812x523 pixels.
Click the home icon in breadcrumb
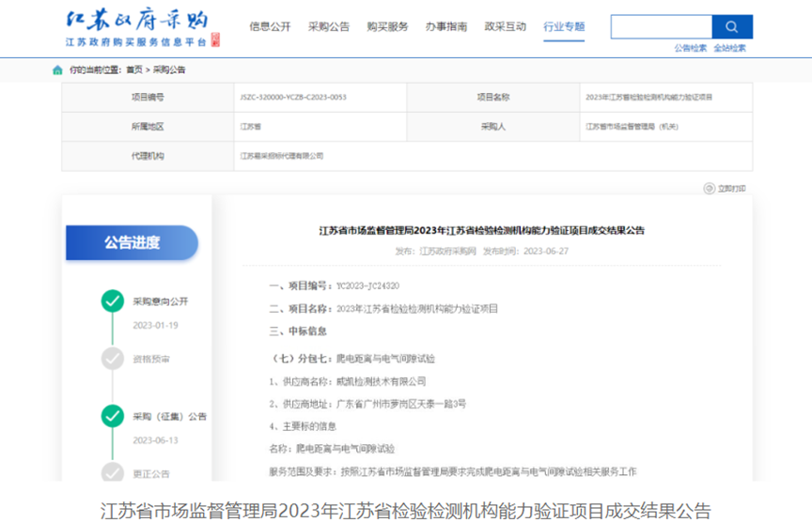point(58,69)
